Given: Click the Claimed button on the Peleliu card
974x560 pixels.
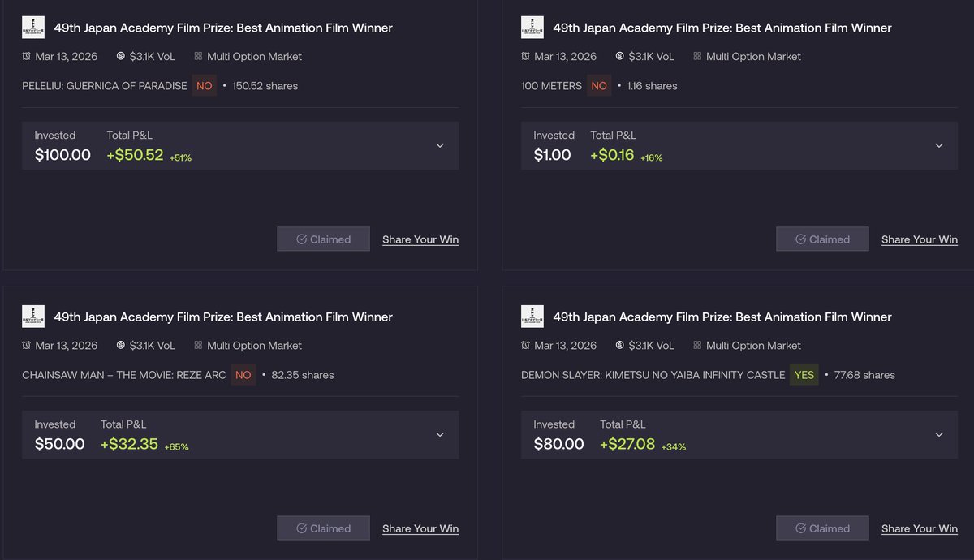Looking at the screenshot, I should coord(323,239).
